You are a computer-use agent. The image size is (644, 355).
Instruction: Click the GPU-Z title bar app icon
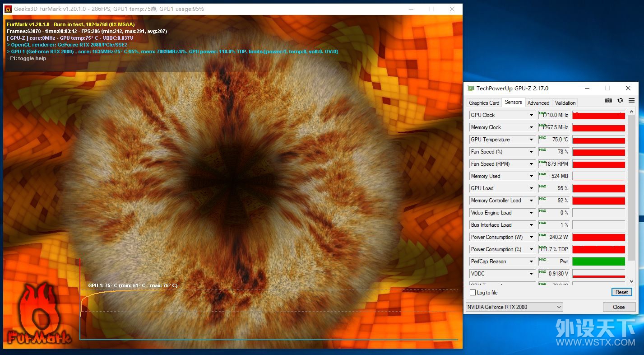[x=471, y=88]
